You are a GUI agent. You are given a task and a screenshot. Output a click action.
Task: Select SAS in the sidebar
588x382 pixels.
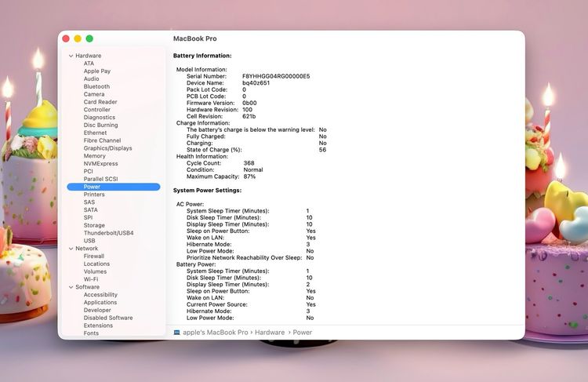pos(89,202)
